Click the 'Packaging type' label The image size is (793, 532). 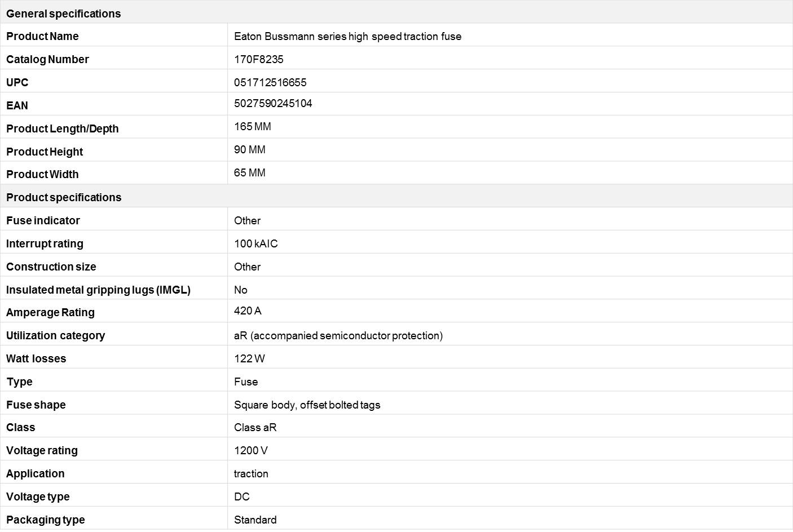(x=45, y=520)
